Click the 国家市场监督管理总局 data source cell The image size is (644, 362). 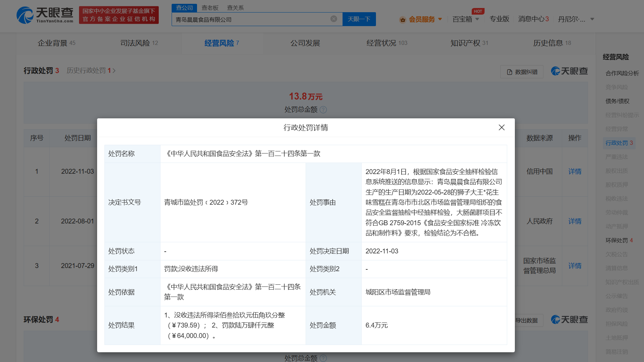pyautogui.click(x=540, y=266)
